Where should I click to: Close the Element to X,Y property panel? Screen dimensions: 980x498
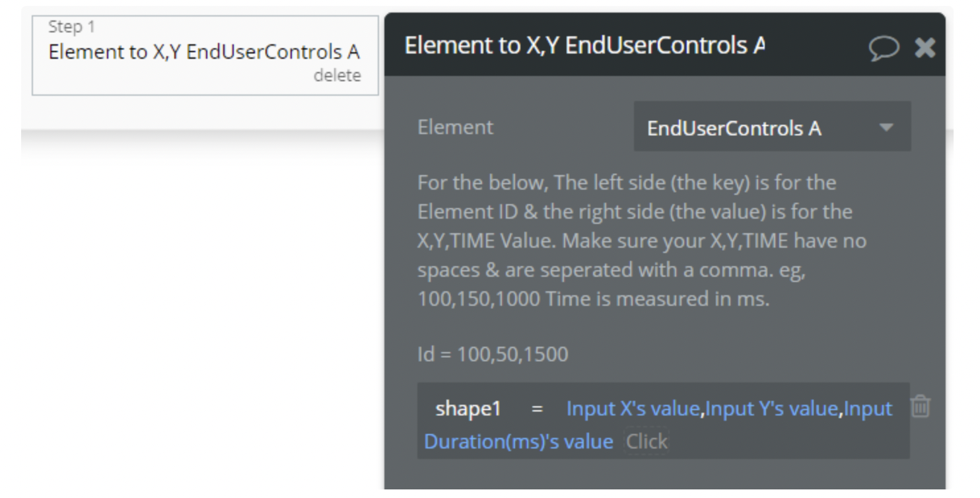coord(925,47)
